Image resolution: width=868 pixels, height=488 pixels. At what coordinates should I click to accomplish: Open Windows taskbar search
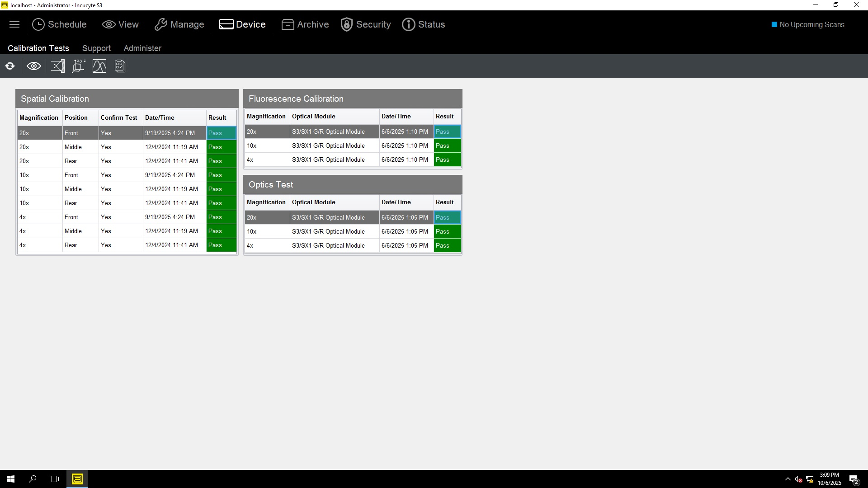pyautogui.click(x=33, y=479)
